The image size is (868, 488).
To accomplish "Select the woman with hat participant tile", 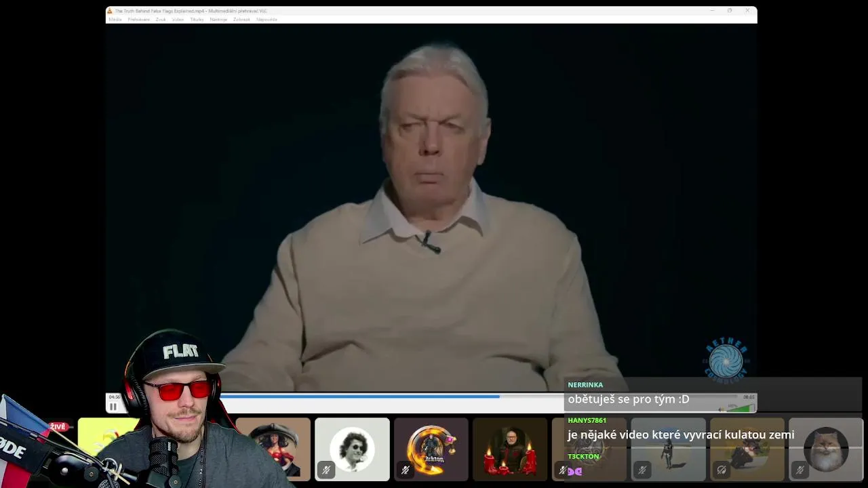I will tap(273, 449).
